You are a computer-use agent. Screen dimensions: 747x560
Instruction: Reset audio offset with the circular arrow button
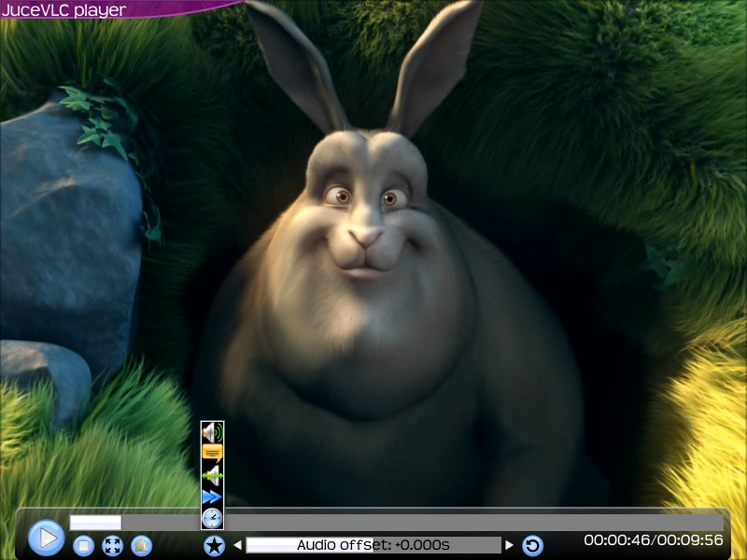click(532, 546)
